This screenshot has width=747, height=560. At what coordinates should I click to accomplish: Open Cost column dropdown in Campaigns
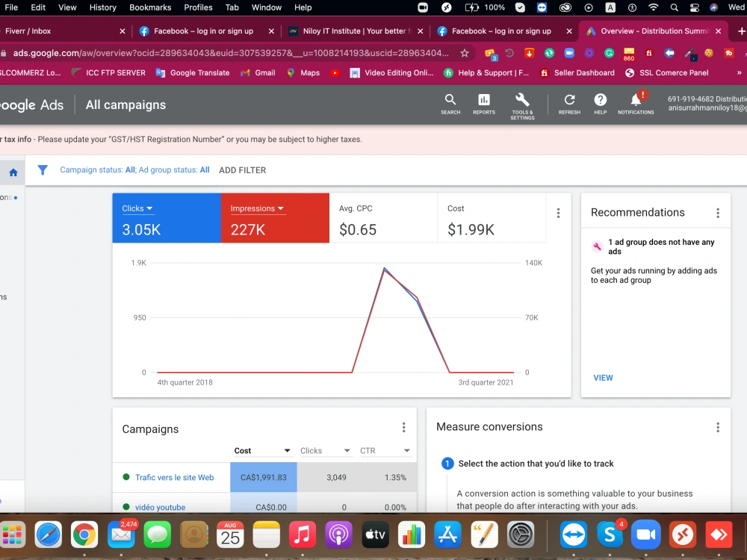click(x=262, y=450)
